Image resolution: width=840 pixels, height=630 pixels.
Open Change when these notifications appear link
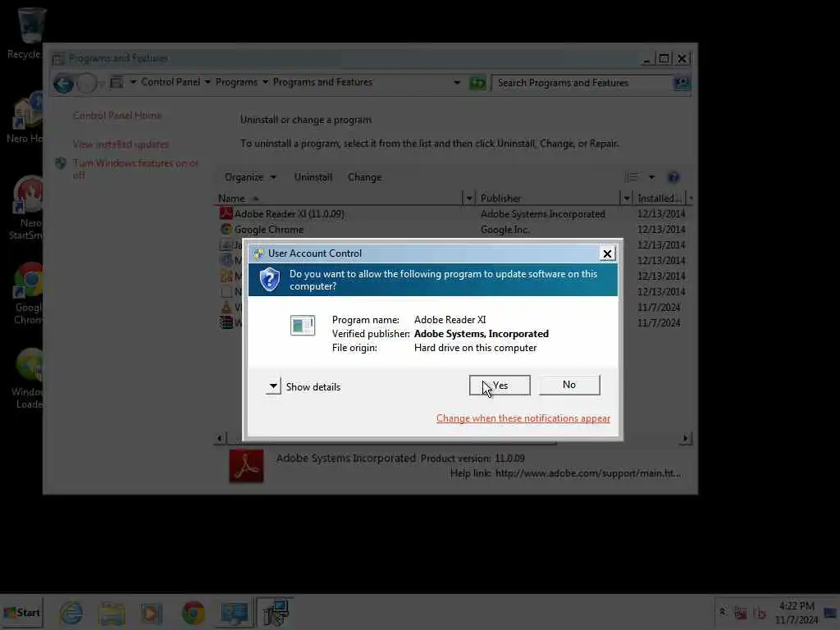pyautogui.click(x=523, y=418)
